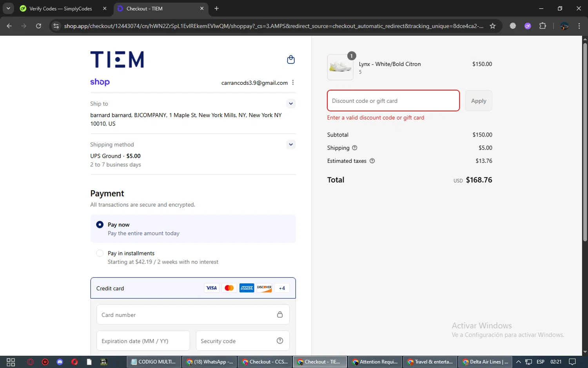Expand the Ship to address section

tap(290, 104)
